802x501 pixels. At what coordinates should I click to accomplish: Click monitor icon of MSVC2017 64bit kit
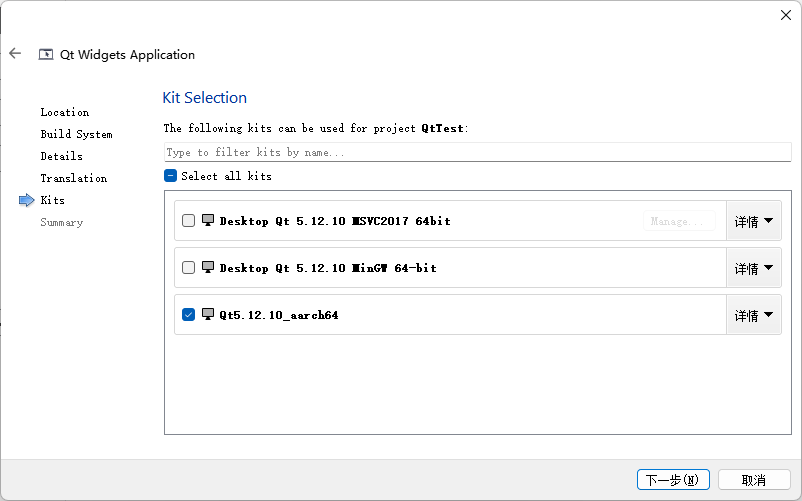[208, 220]
